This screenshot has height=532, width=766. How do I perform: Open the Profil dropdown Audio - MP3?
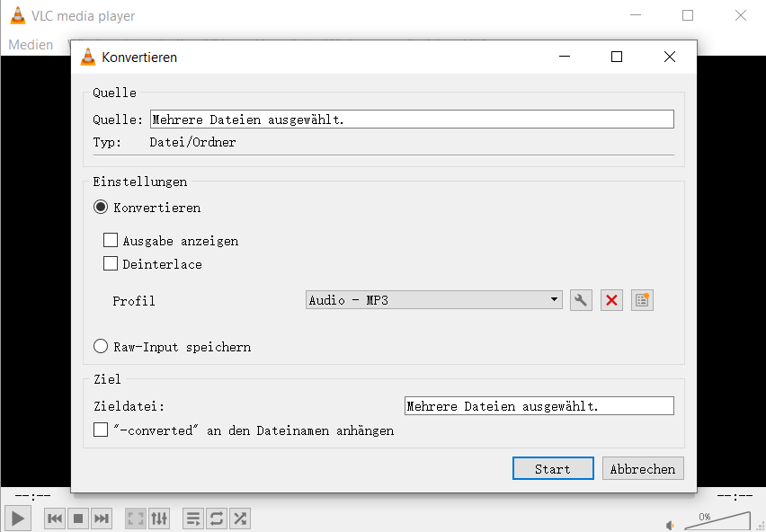434,300
